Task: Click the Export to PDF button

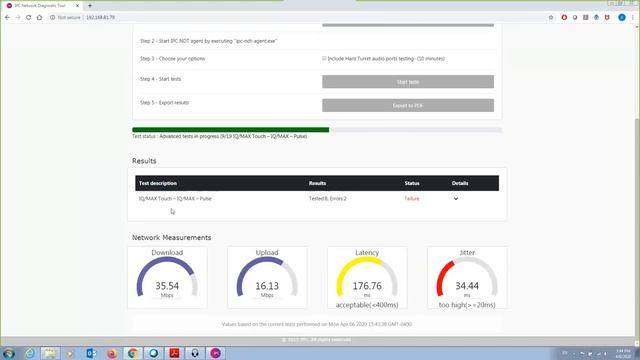Action: [408, 105]
